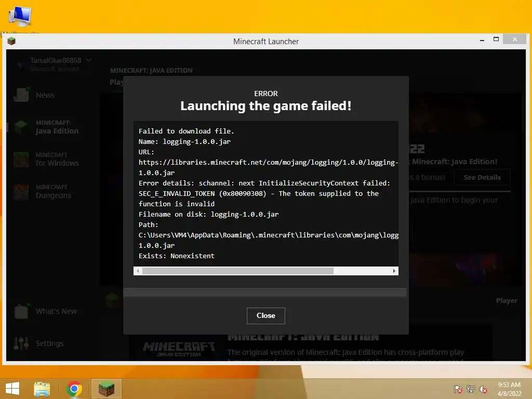
Task: Click the "Failed to download file." line
Action: click(187, 131)
